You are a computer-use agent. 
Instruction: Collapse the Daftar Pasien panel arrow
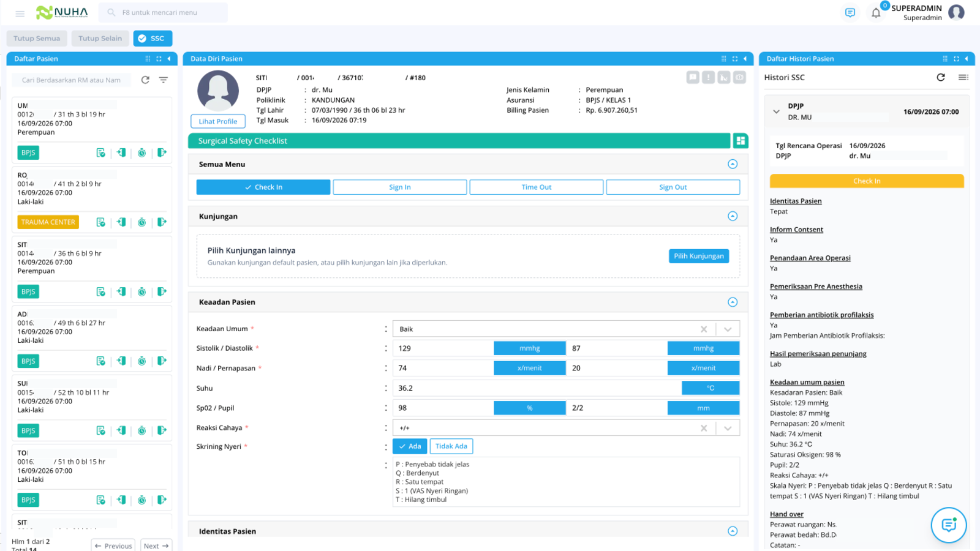(169, 59)
